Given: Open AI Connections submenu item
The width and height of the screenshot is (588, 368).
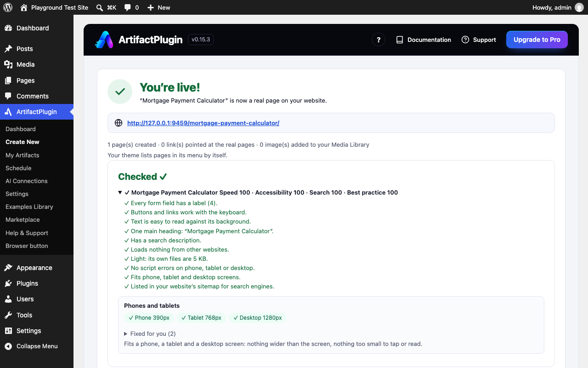Looking at the screenshot, I should tap(37, 181).
